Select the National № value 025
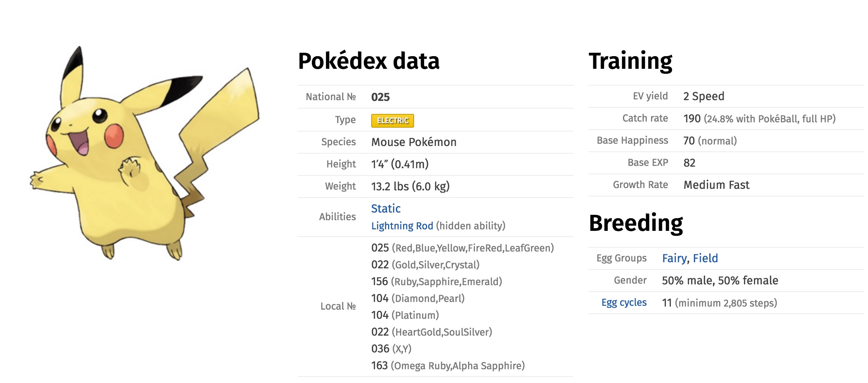868x383 pixels. tap(380, 97)
